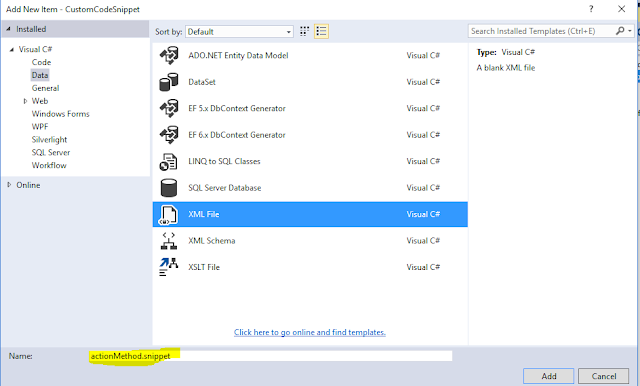Select EF 6.x DbContext Generator name
The image size is (640, 386).
(x=237, y=135)
